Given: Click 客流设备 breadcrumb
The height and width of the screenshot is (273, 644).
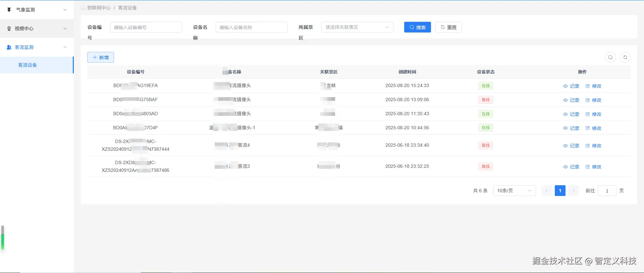Looking at the screenshot, I should 127,8.
